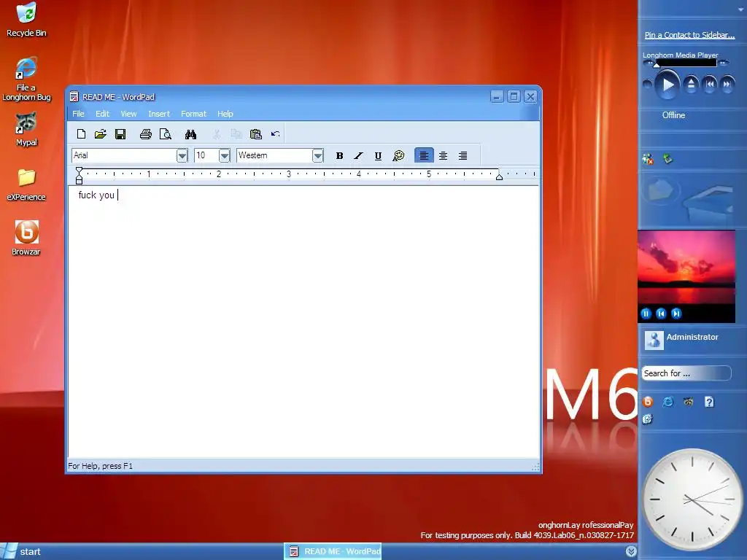Set right text alignment

[462, 156]
